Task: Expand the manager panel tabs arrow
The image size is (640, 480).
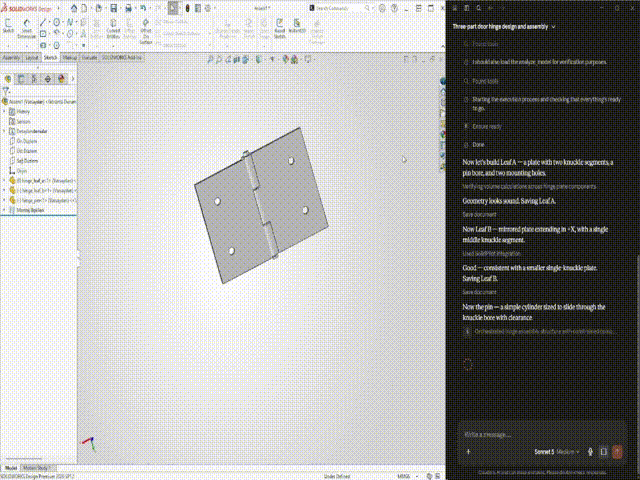Action: tap(73, 79)
